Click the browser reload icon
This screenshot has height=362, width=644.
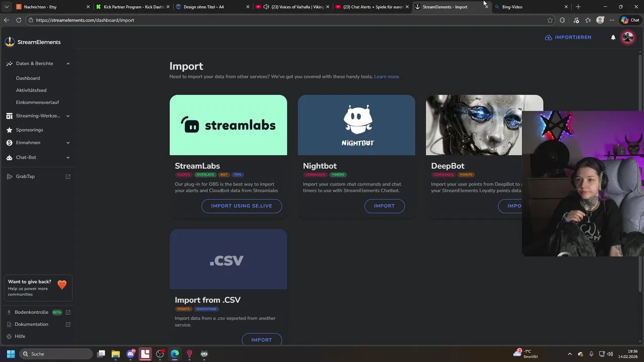(x=19, y=20)
